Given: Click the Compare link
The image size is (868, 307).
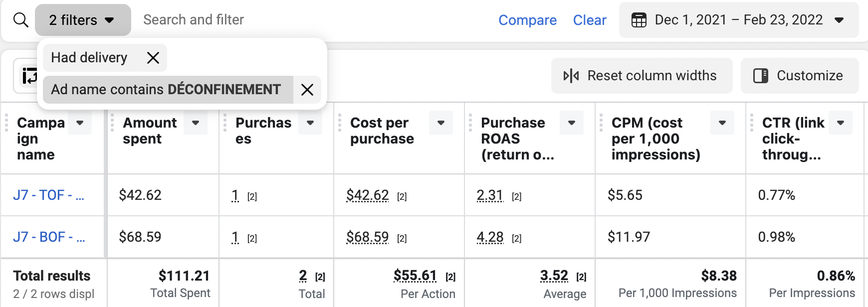Looking at the screenshot, I should coord(527,20).
